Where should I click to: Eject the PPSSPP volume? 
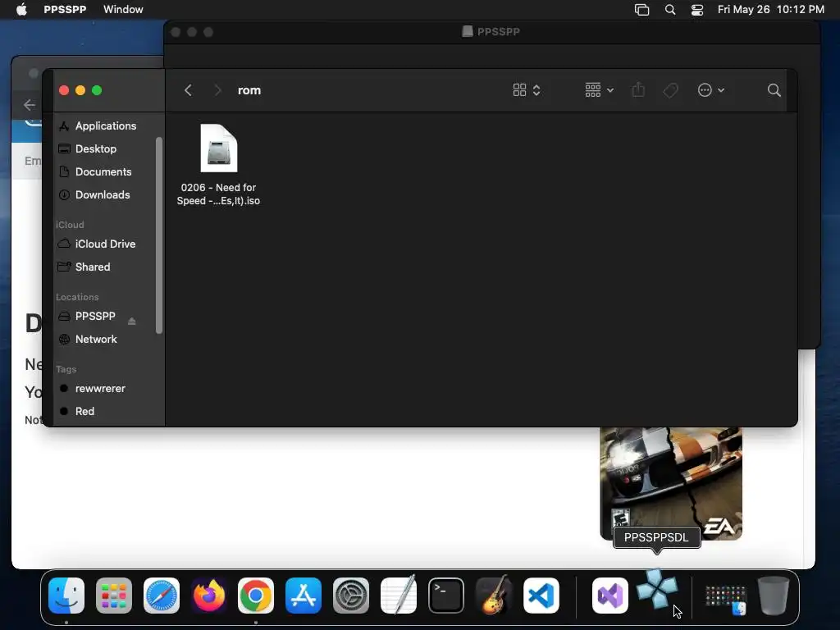tap(132, 321)
